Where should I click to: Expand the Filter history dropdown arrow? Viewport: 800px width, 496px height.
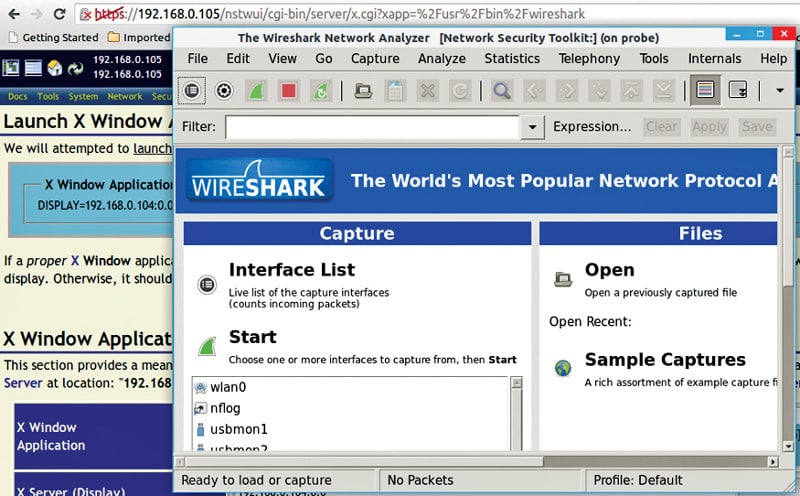(532, 127)
